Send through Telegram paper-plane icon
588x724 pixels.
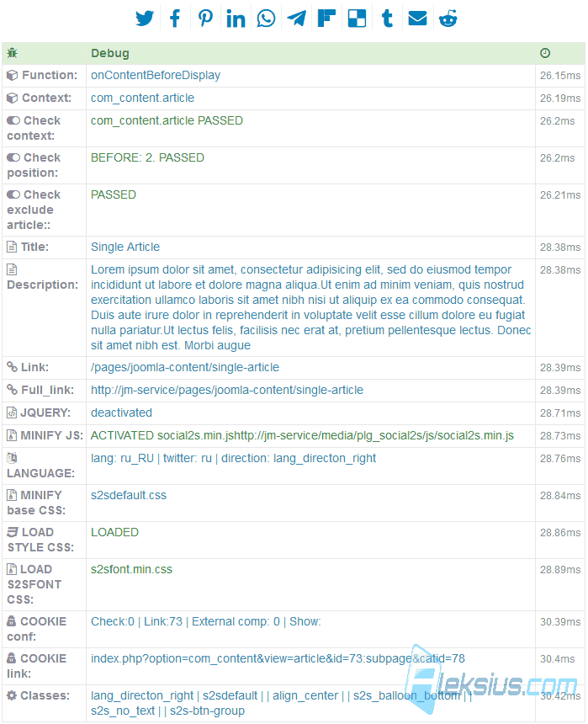296,19
